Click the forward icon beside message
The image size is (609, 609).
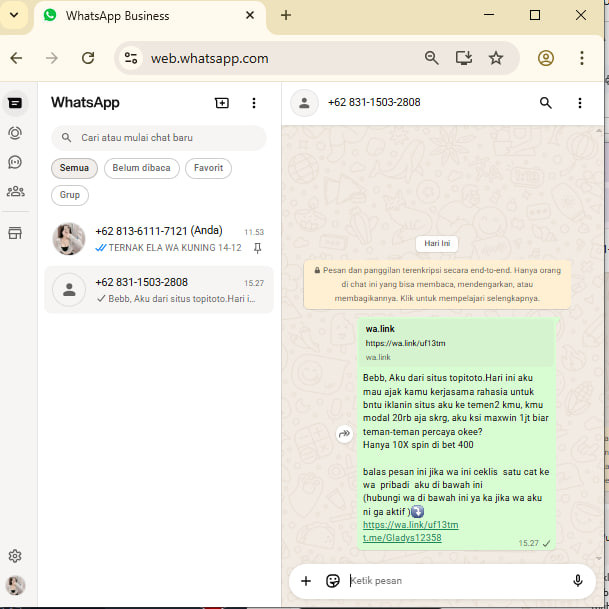pyautogui.click(x=344, y=433)
